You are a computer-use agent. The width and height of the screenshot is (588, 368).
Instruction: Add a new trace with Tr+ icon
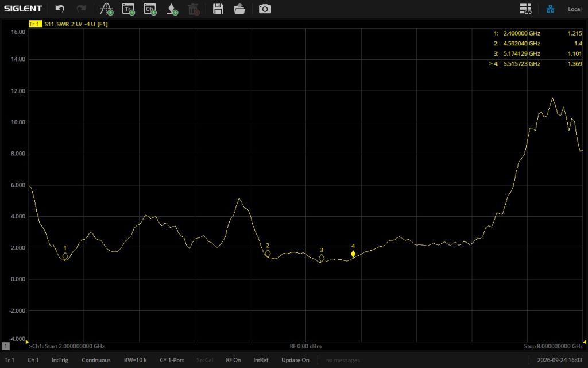point(129,9)
